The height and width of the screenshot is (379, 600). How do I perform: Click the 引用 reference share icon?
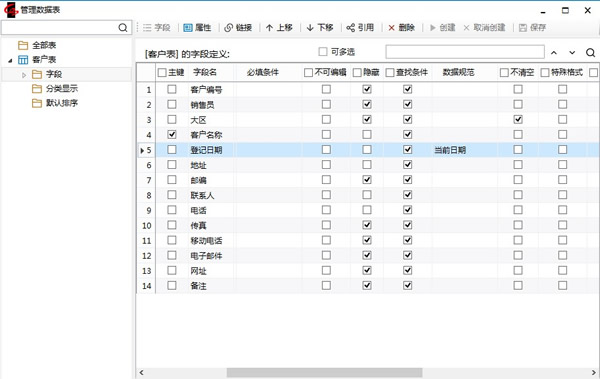[351, 28]
